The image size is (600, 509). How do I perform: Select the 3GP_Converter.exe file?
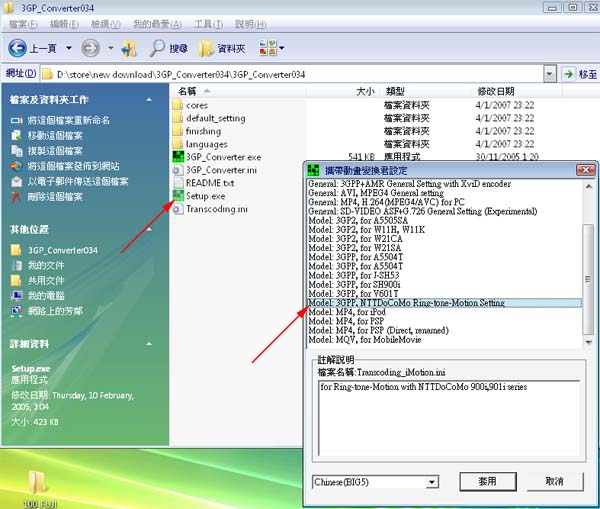pos(222,157)
